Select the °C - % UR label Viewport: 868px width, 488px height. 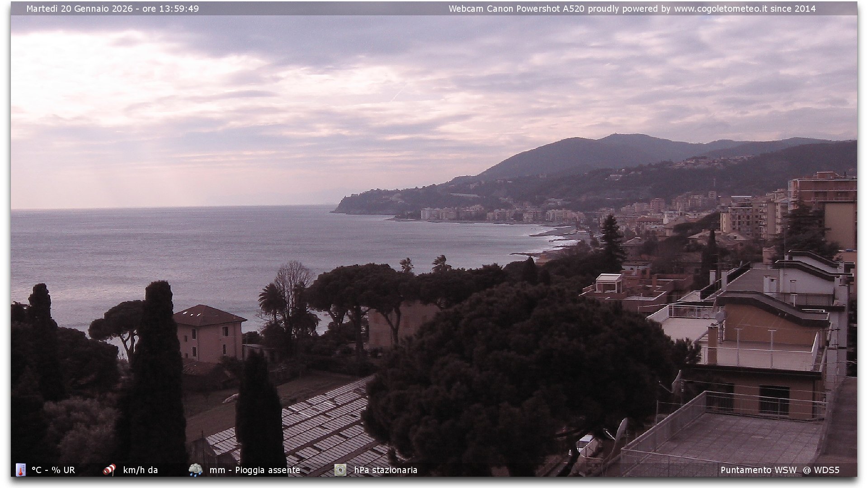click(53, 470)
